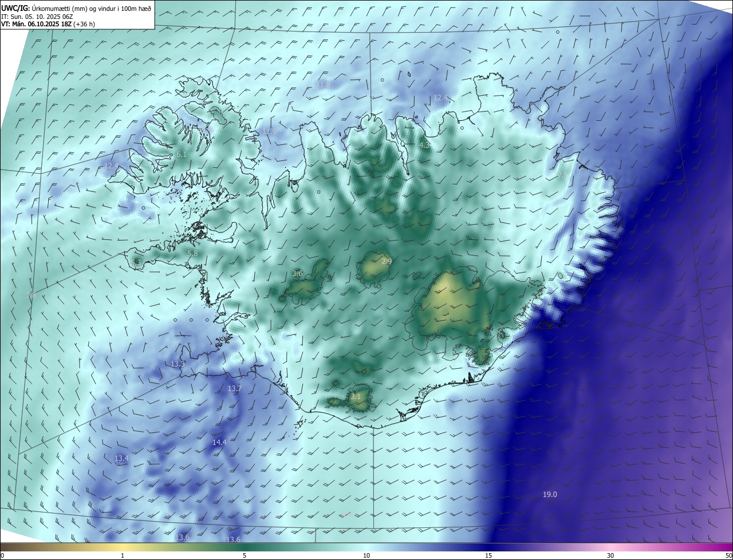The image size is (733, 560).
Task: Click the map value 13.3
Action: coord(178,364)
